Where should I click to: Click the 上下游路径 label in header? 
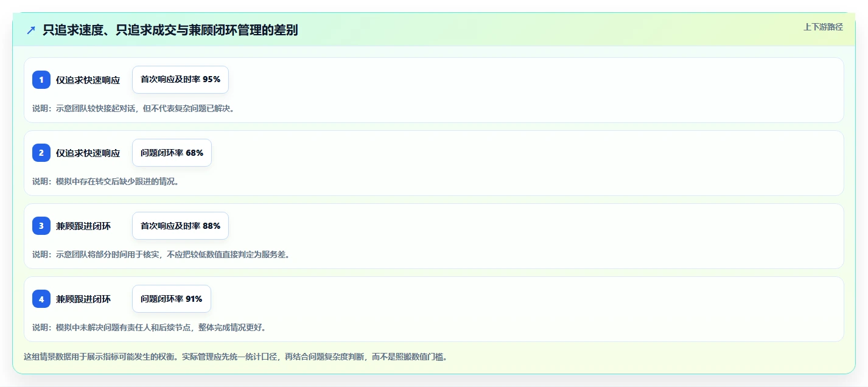pyautogui.click(x=823, y=27)
